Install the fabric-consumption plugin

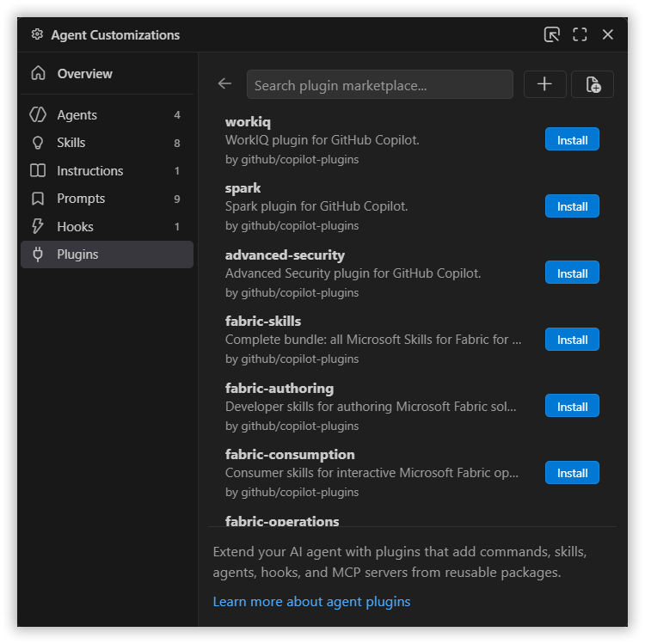572,473
